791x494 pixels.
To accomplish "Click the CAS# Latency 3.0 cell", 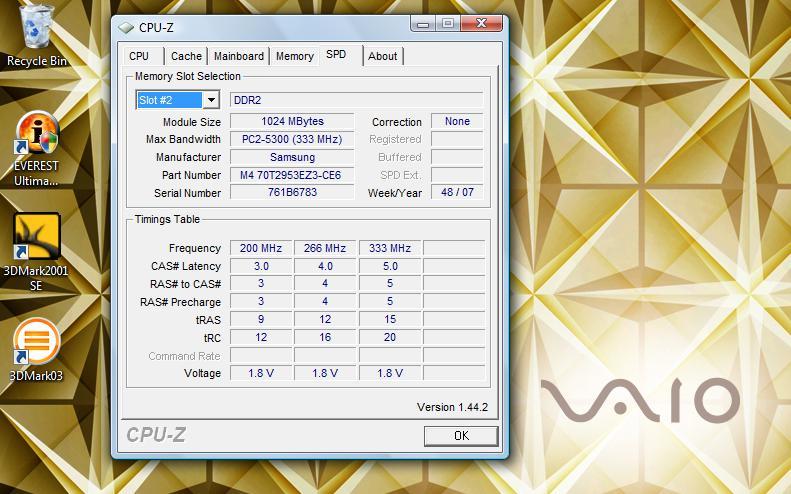I will tap(261, 266).
